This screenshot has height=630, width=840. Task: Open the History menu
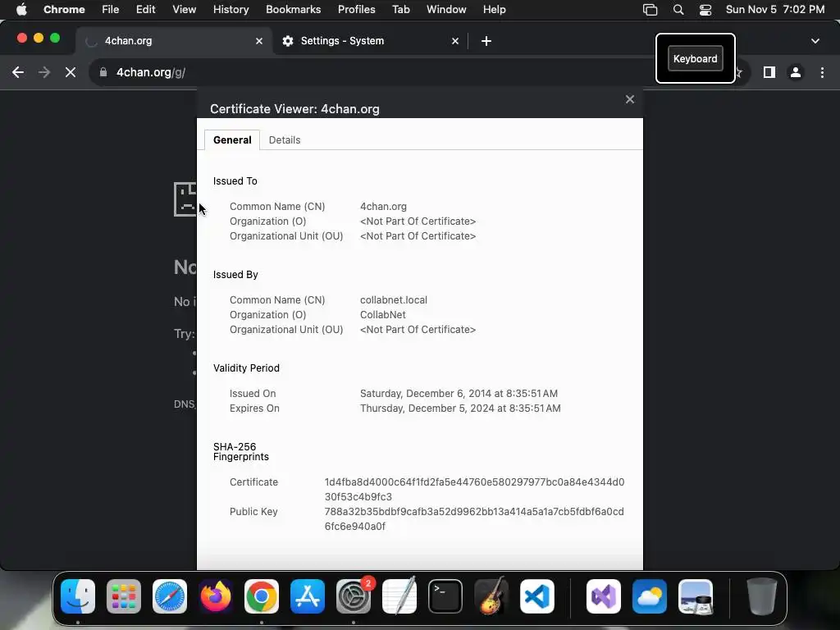[231, 10]
